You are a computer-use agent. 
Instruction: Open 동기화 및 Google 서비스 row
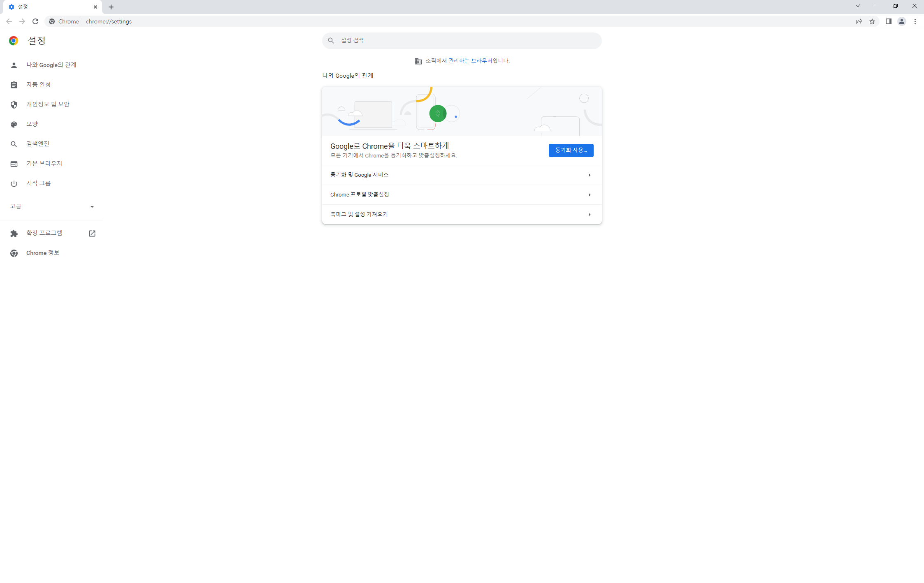coord(462,175)
